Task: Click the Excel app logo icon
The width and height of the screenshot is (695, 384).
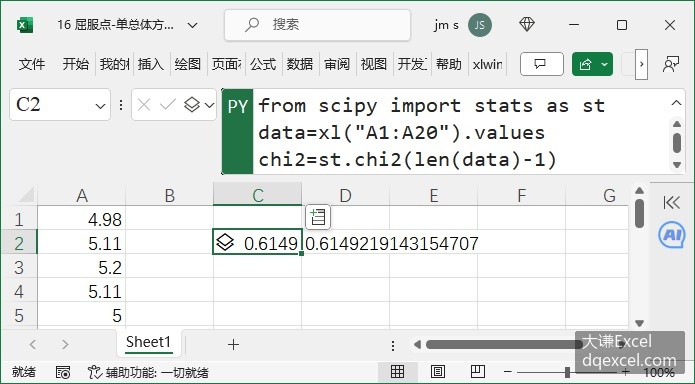Action: (x=25, y=25)
